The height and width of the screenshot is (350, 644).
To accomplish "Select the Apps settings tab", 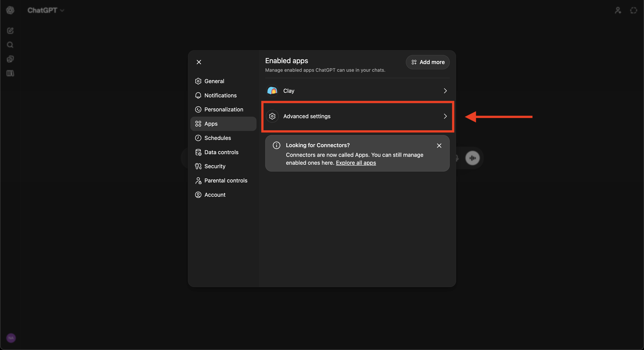I will point(223,124).
